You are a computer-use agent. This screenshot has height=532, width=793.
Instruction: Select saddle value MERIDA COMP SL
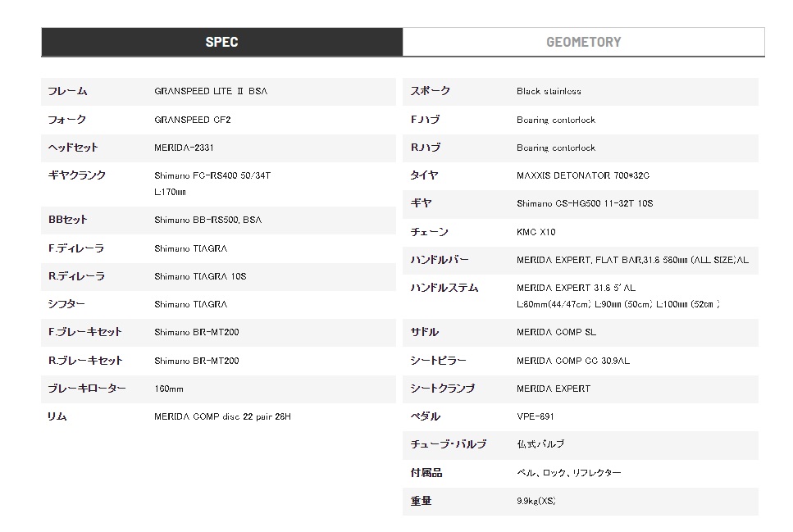(556, 332)
